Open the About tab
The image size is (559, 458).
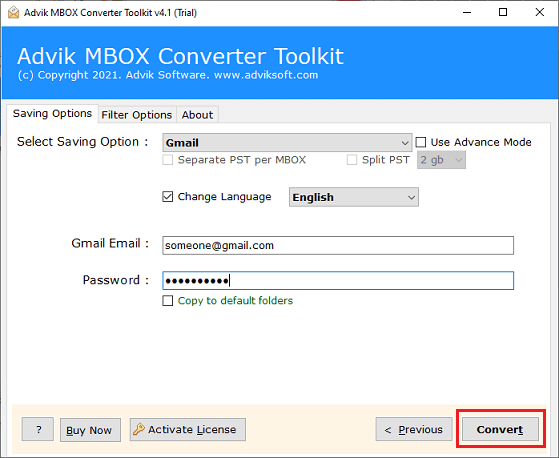click(x=197, y=115)
